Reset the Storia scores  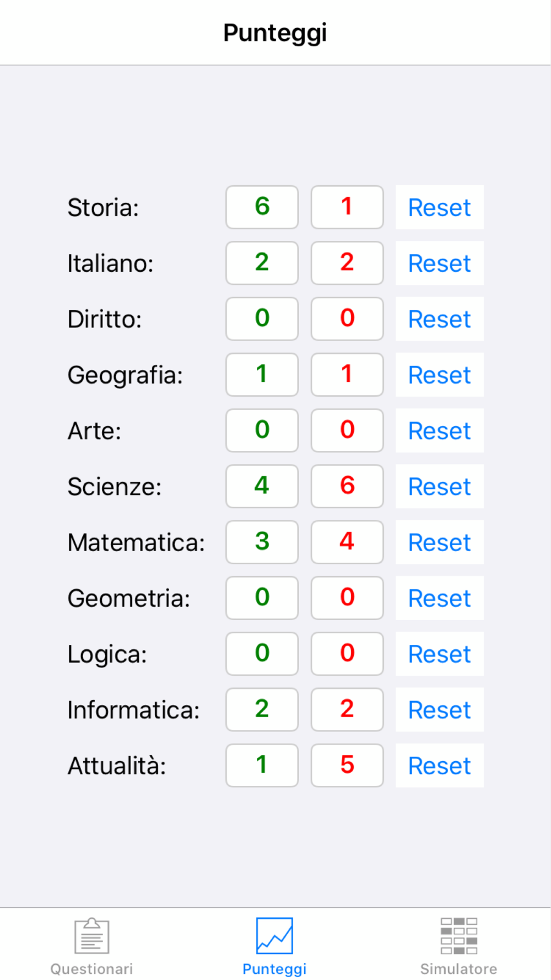tap(440, 207)
